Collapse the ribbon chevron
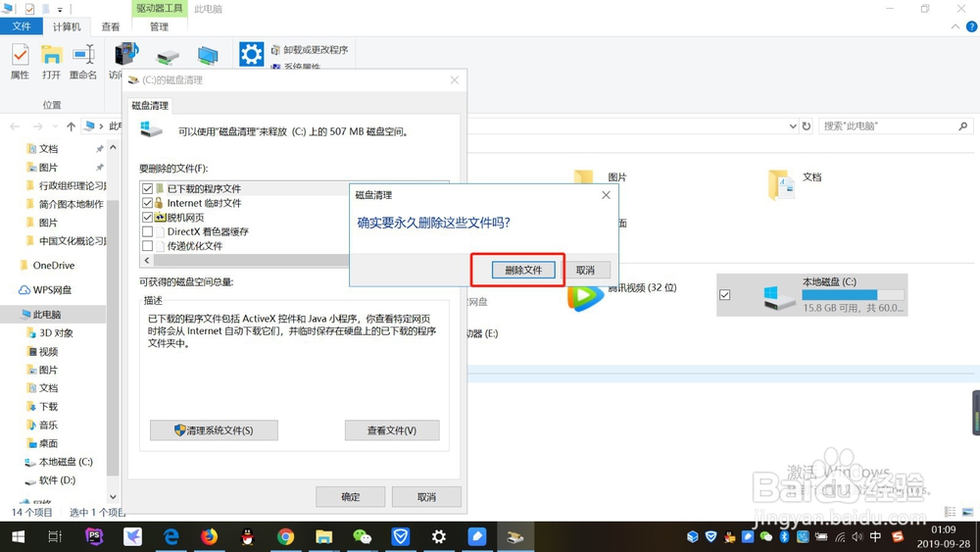This screenshot has width=980, height=552. pyautogui.click(x=955, y=26)
